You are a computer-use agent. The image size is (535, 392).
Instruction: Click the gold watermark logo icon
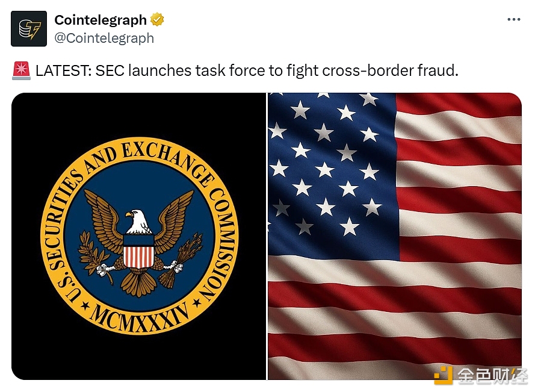pos(444,375)
